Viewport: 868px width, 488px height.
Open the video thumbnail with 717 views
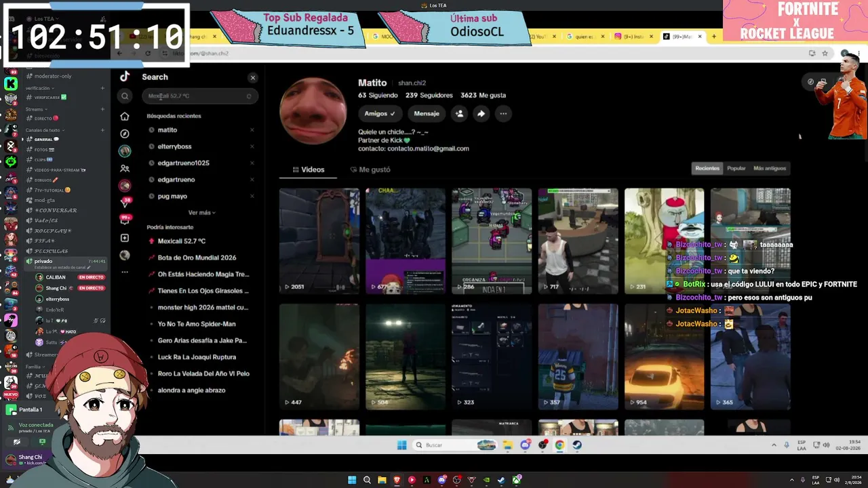coord(578,241)
